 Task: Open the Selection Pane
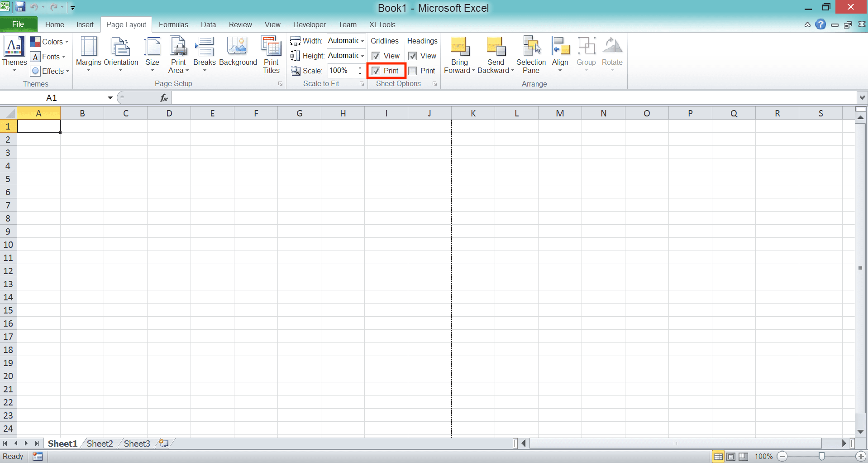531,54
